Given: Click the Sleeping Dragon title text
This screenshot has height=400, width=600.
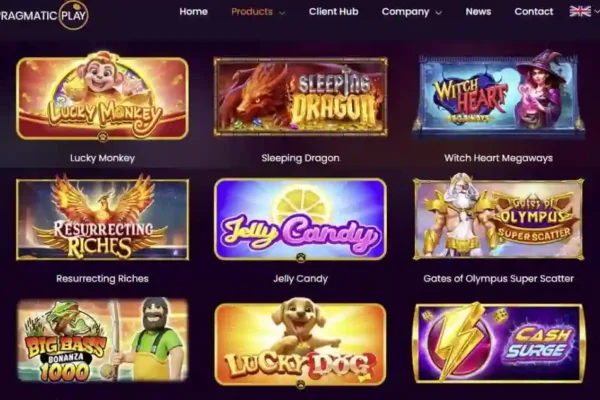Looking at the screenshot, I should (300, 158).
